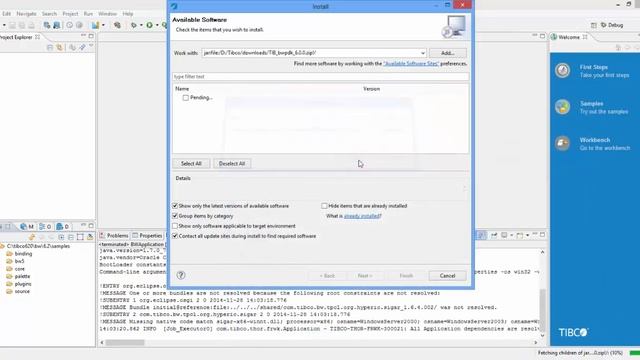
Task: Click the type filter text field
Action: click(320, 77)
